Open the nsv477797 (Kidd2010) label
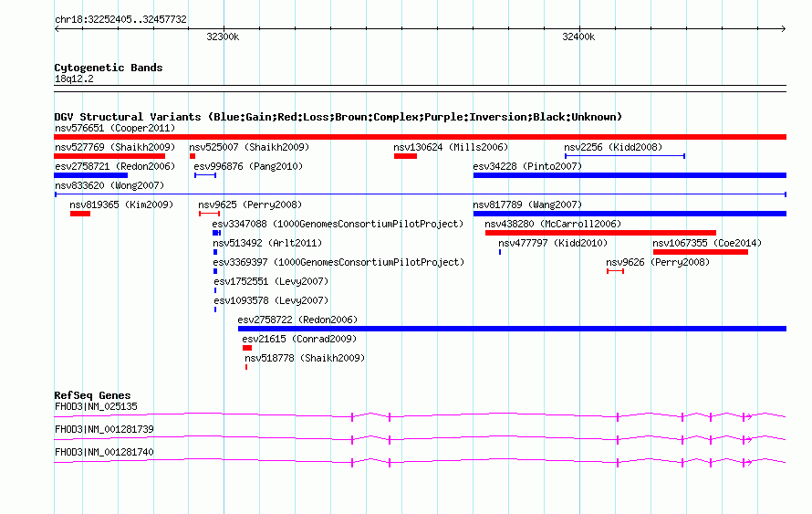This screenshot has height=514, width=812. [553, 243]
